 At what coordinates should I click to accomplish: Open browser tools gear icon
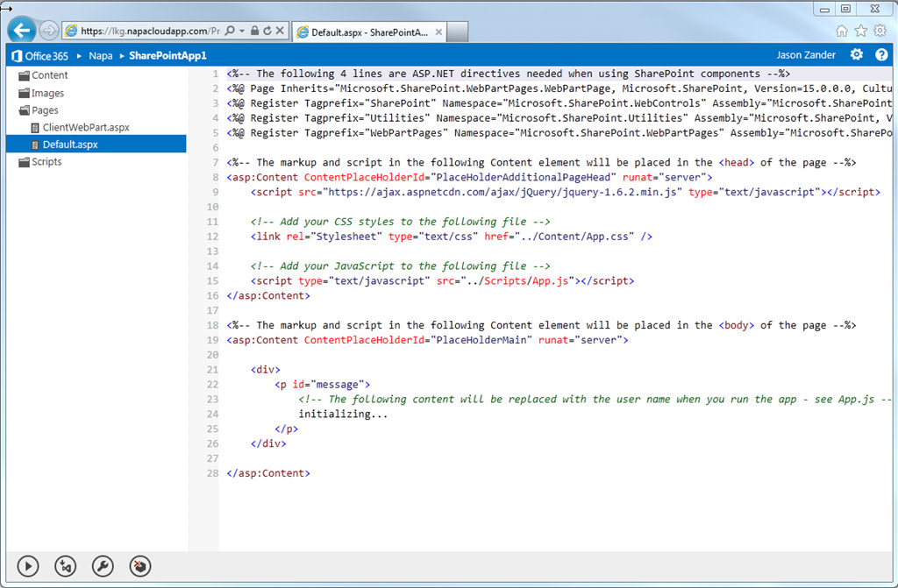pyautogui.click(x=880, y=31)
